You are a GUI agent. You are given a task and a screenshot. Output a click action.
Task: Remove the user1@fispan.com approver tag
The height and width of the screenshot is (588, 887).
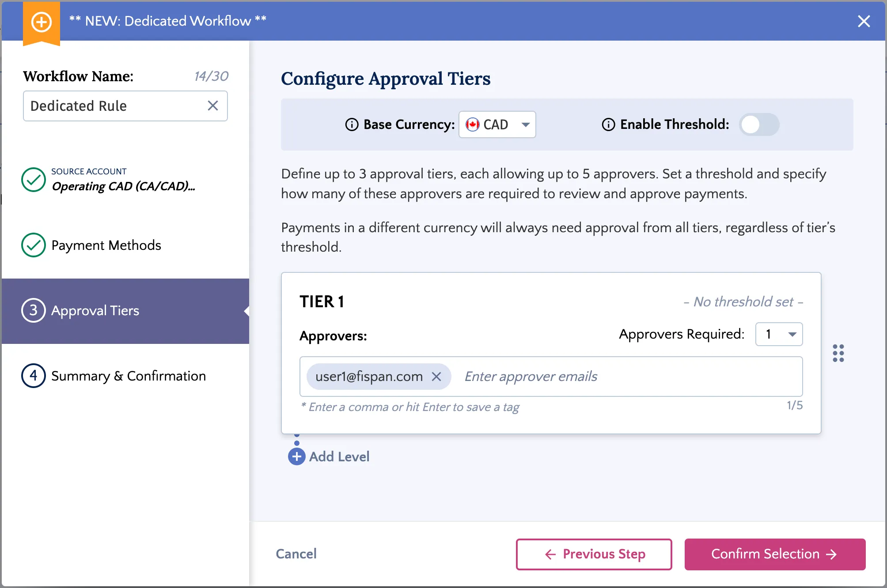(x=436, y=377)
